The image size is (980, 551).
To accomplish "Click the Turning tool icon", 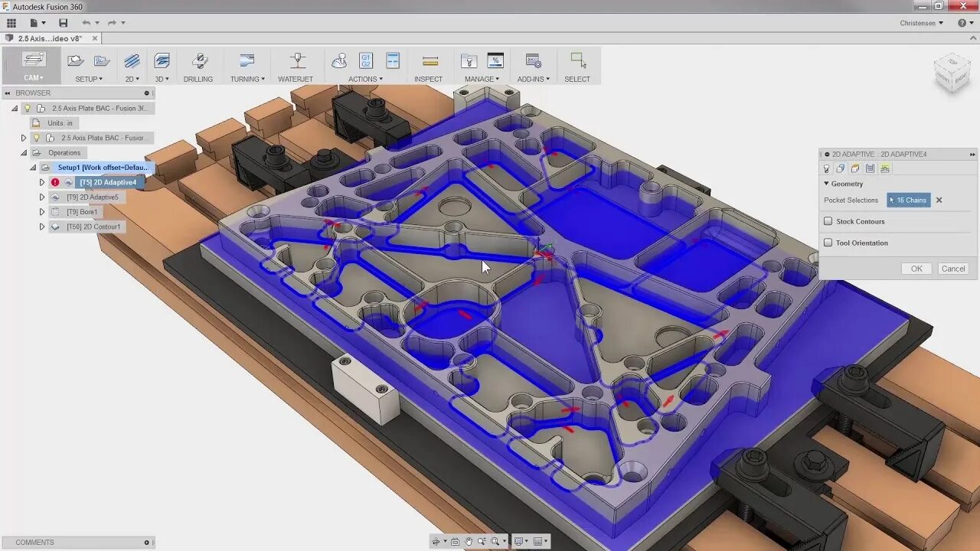I will click(247, 61).
